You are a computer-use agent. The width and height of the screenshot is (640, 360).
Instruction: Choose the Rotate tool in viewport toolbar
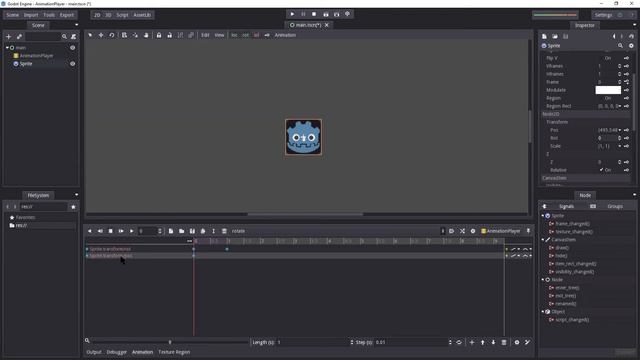pos(111,35)
